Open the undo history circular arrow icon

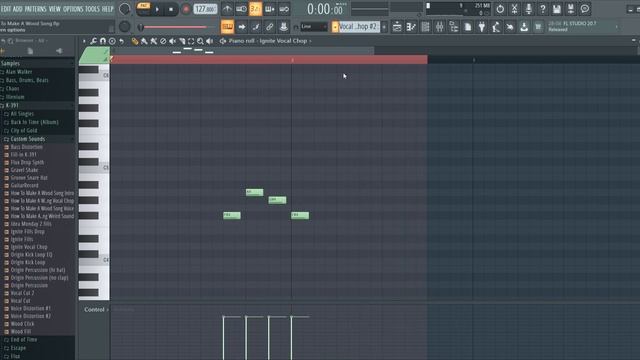[x=500, y=9]
